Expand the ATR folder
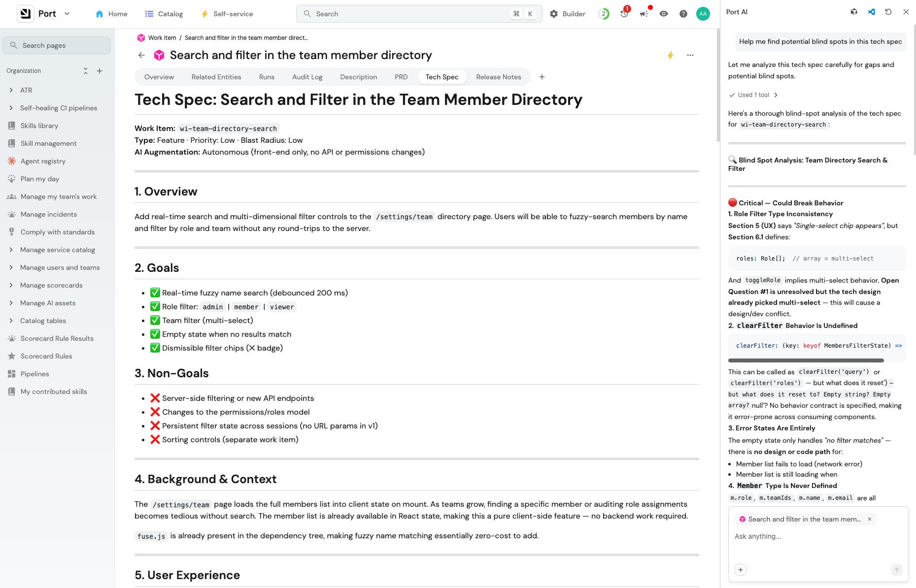This screenshot has width=916, height=588. pos(11,90)
